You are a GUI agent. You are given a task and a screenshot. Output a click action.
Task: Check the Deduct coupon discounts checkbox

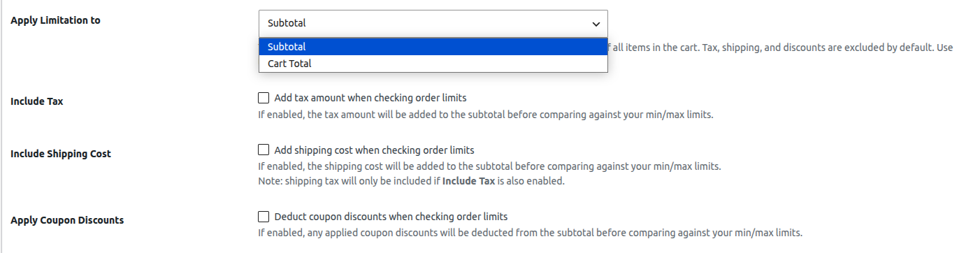tap(264, 216)
